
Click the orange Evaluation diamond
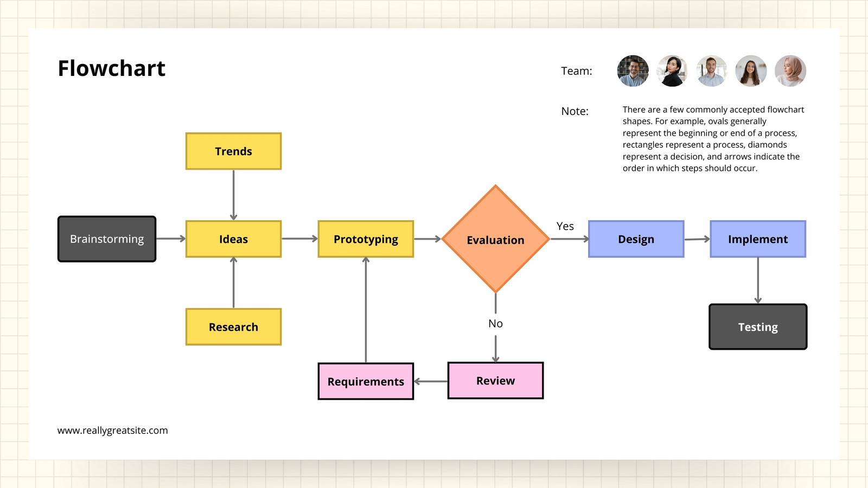pyautogui.click(x=495, y=239)
